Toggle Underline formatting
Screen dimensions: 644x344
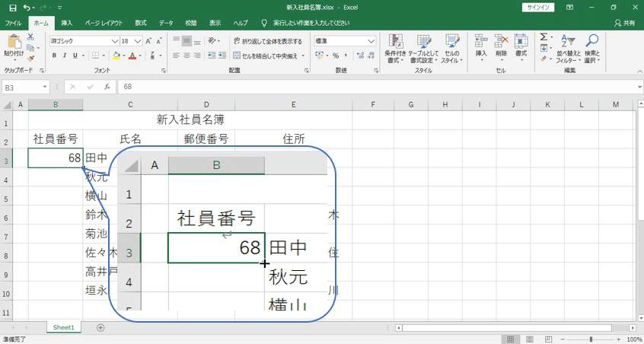coord(75,56)
